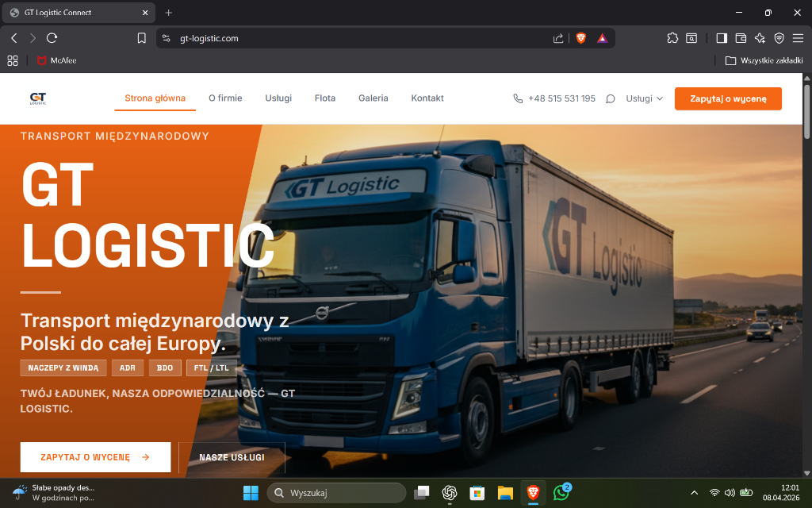Open the McAfee bookmark
This screenshot has height=508, width=812.
57,60
